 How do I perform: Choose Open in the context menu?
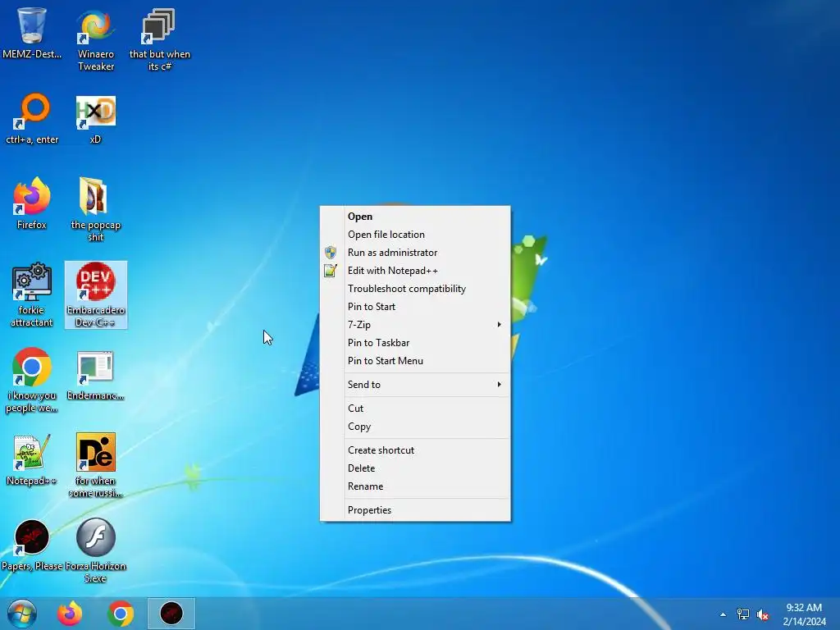415,217
